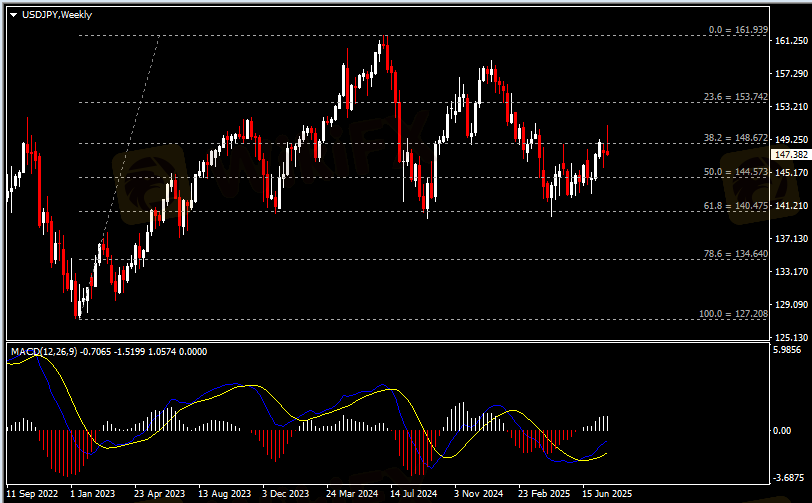The image size is (812, 503).
Task: Select the 23.6 = 153.742 Fibonacci label
Action: pos(735,97)
